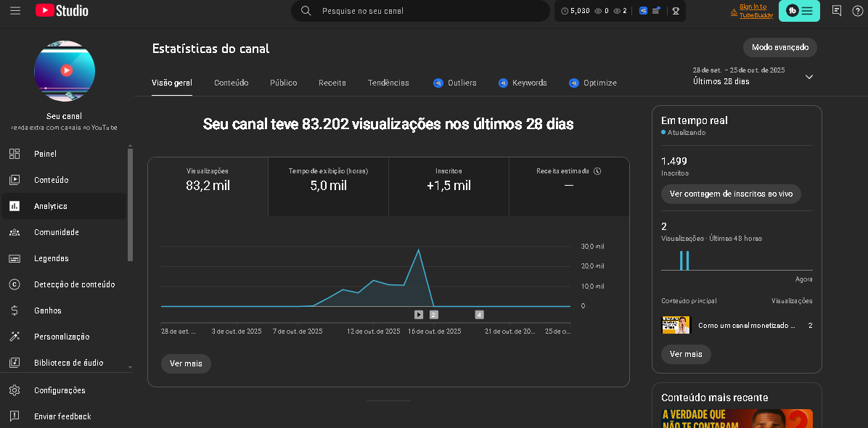Click the Modo avançado button
Screen dimensions: 868x428
(779, 47)
